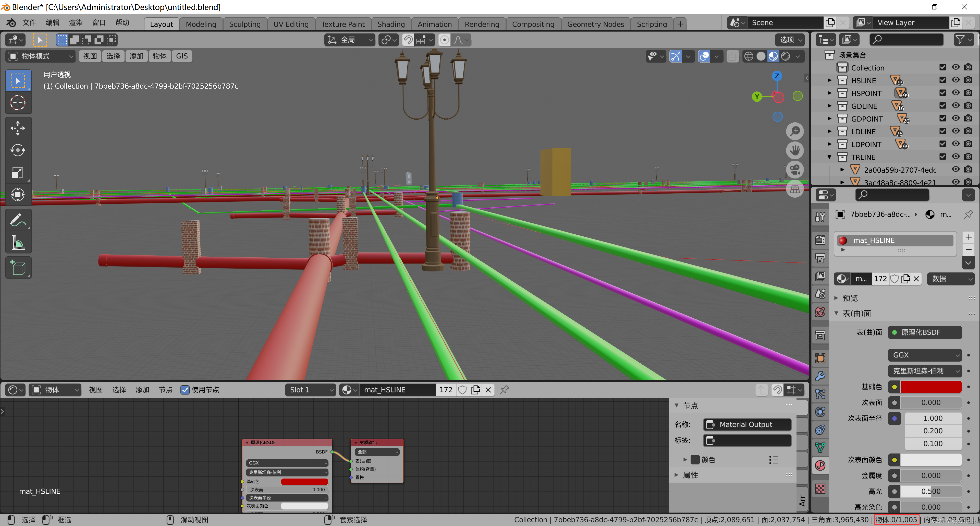The height and width of the screenshot is (526, 980).
Task: Activate the Annotate tool
Action: click(x=18, y=220)
